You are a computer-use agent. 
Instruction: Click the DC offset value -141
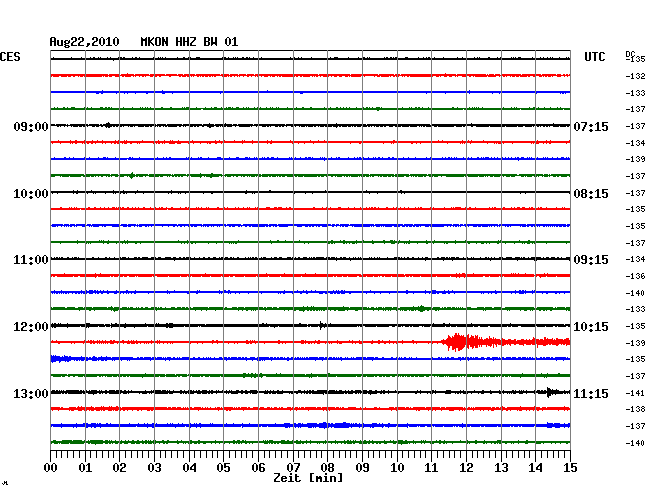635,393
